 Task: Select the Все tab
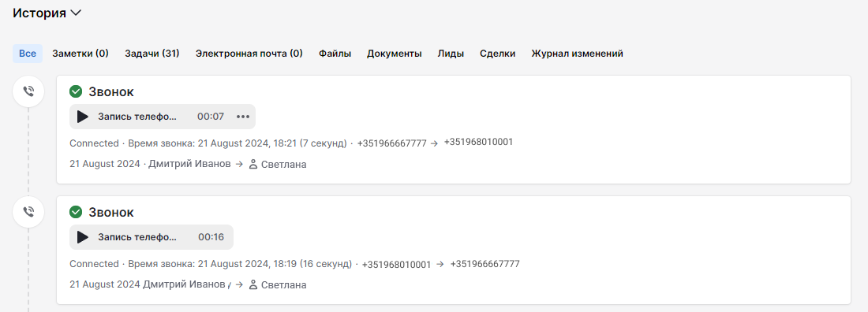coord(28,54)
